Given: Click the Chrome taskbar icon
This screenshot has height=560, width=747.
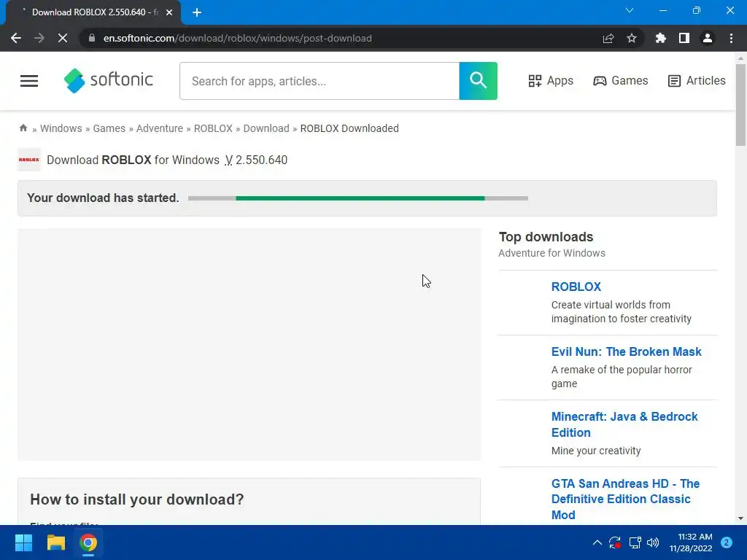Looking at the screenshot, I should [88, 542].
